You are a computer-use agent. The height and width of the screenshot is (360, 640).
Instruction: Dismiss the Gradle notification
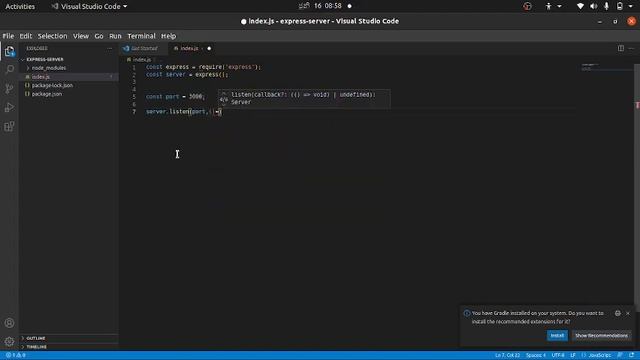click(628, 313)
